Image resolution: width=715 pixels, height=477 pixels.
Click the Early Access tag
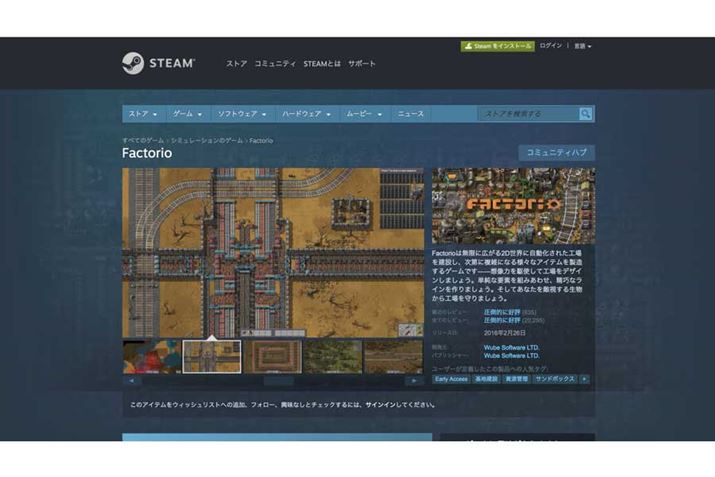451,379
